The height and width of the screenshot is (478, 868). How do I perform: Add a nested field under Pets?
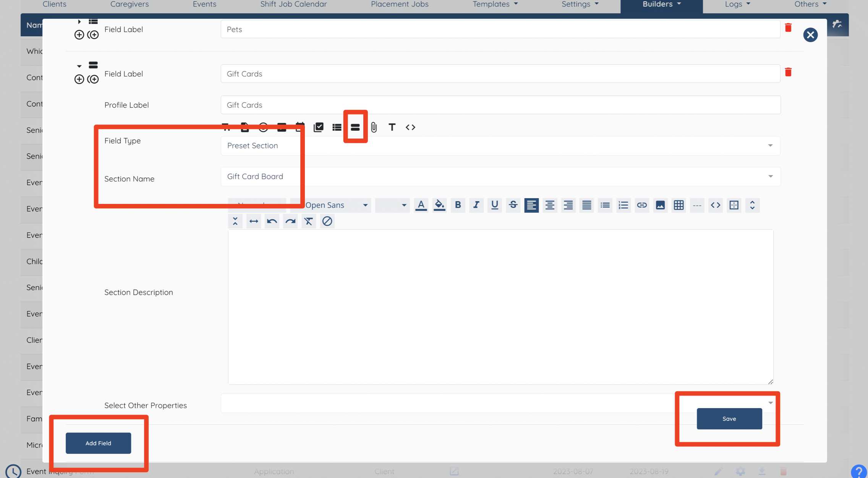point(93,35)
